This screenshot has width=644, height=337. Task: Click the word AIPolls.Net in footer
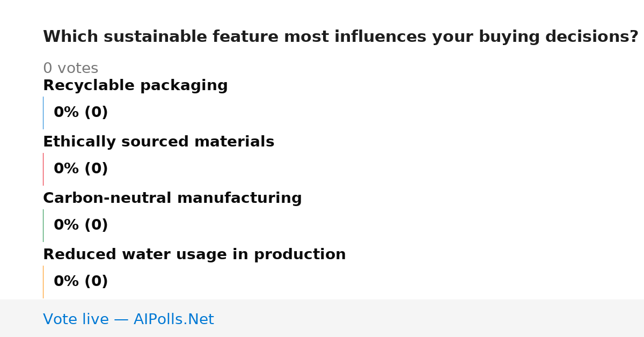coord(173,320)
